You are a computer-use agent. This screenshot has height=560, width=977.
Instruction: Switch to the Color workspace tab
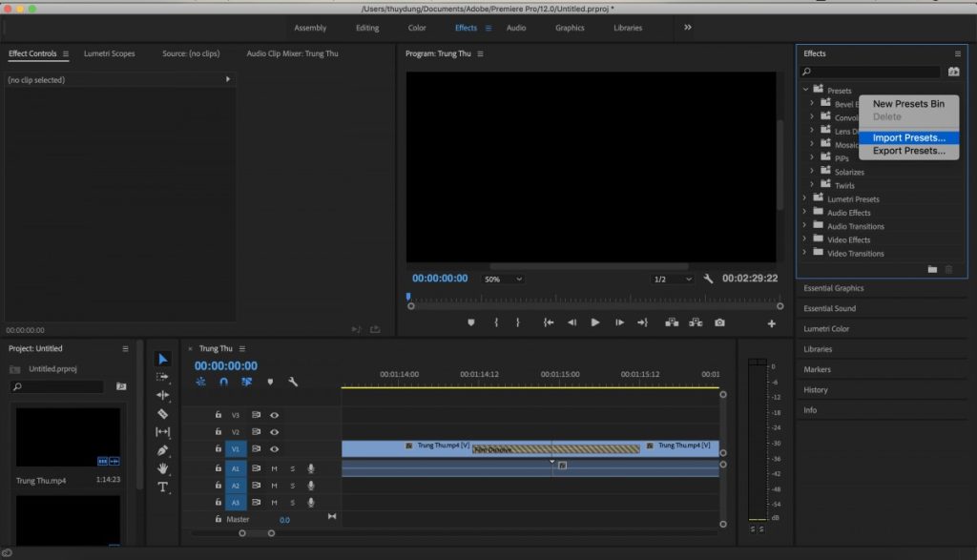coord(417,28)
